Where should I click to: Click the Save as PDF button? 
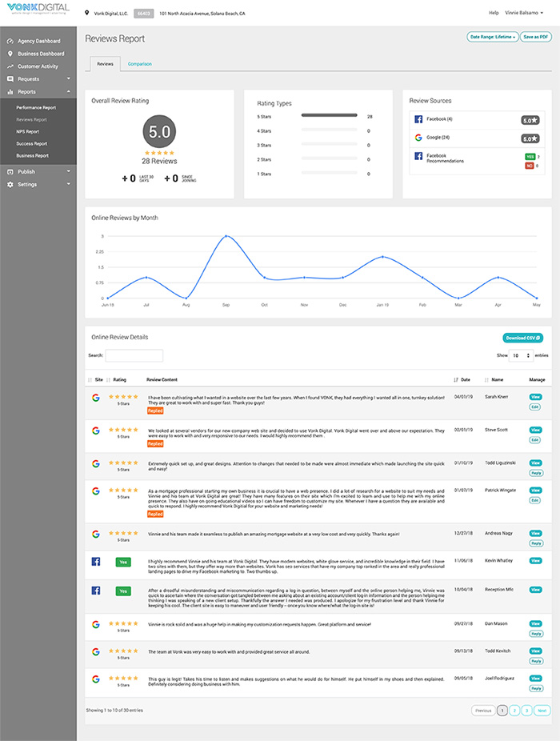(x=536, y=37)
